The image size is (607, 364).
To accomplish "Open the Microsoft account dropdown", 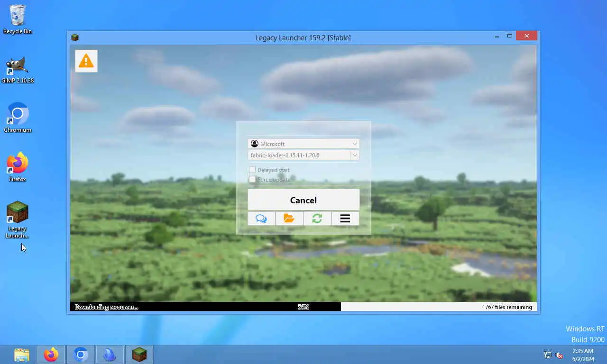I will click(303, 144).
